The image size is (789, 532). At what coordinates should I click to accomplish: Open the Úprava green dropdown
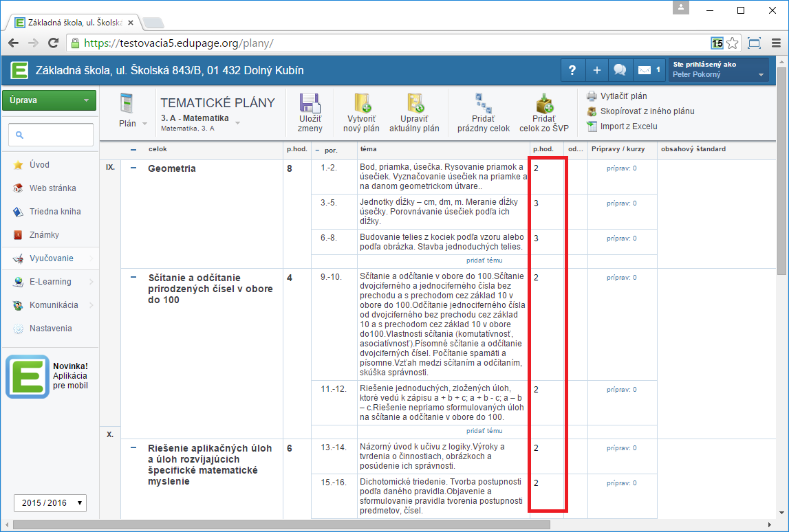tap(49, 100)
